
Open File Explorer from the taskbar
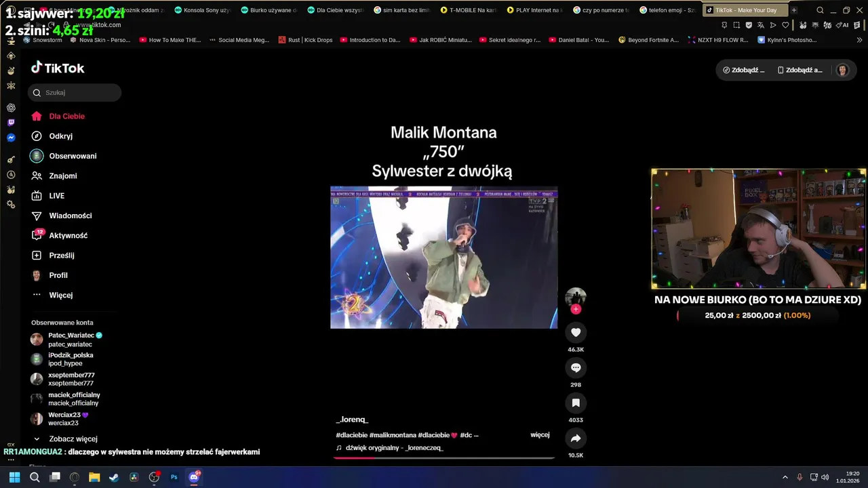tap(94, 477)
